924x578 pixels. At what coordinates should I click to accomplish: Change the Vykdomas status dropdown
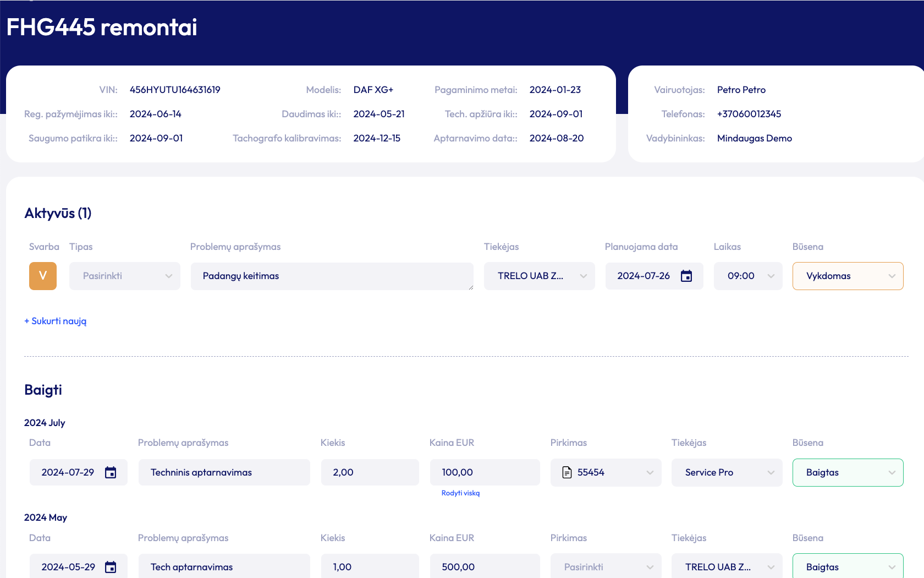848,276
